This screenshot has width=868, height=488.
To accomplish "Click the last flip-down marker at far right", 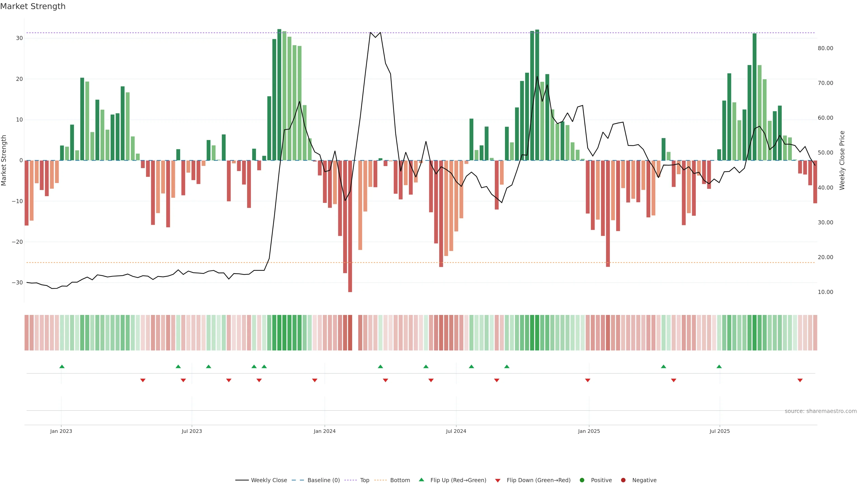I will point(800,380).
